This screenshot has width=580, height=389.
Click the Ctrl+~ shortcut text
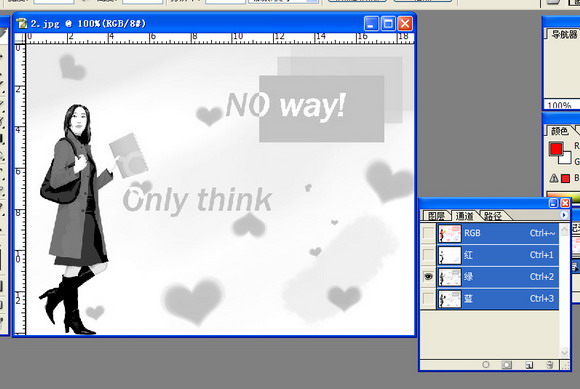(542, 233)
